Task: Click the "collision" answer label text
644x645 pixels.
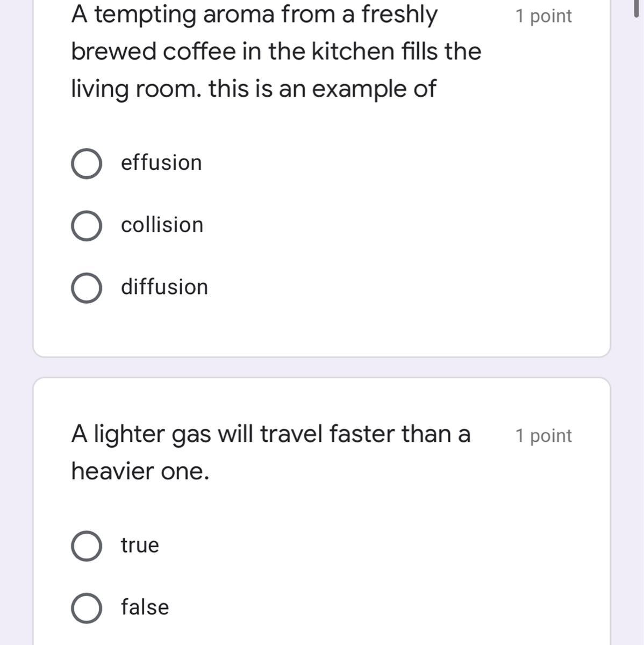Action: tap(162, 225)
